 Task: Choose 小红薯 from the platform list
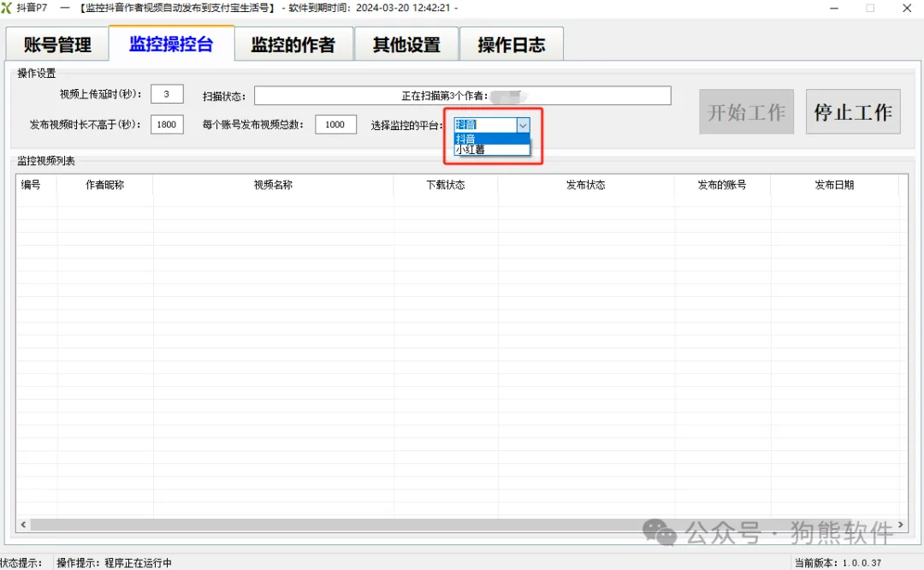(x=491, y=150)
